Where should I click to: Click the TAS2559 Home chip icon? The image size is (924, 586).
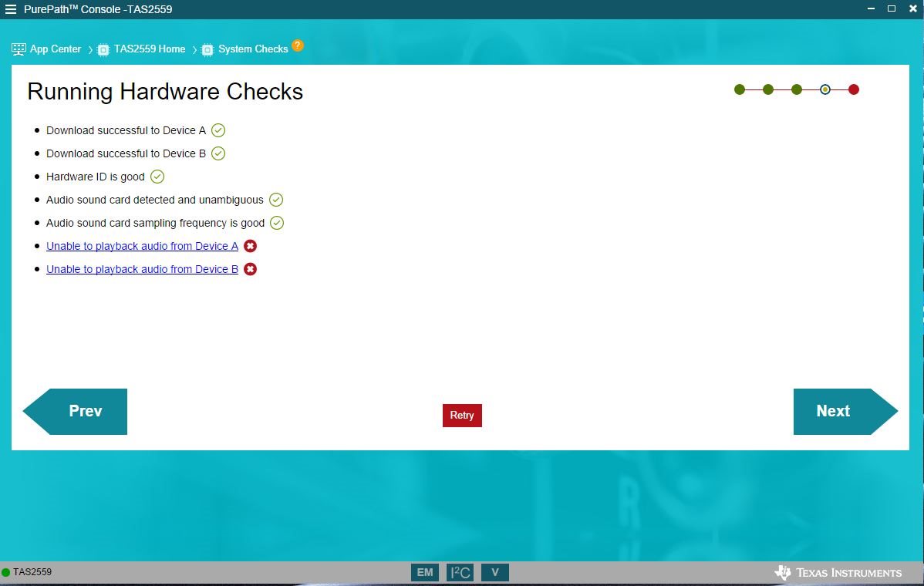click(103, 50)
